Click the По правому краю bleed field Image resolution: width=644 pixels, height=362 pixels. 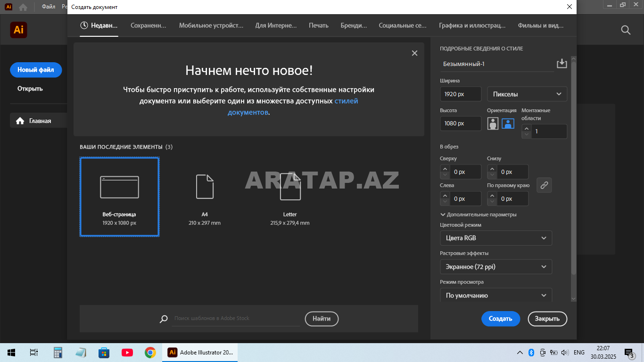512,199
